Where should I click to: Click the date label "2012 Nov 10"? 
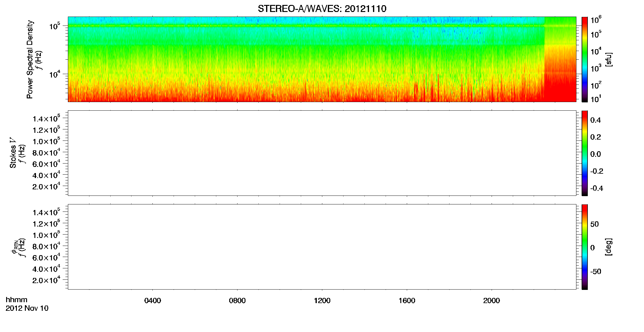(27, 308)
